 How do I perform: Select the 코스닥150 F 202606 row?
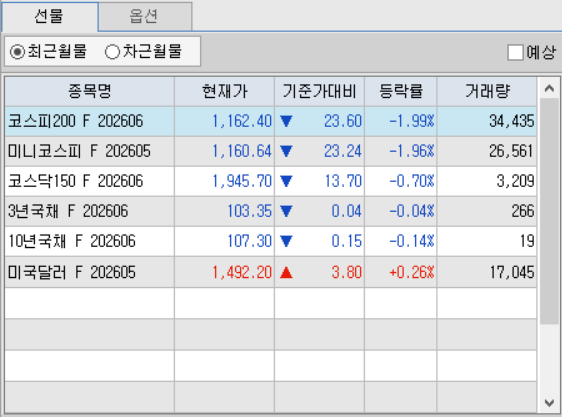(x=271, y=181)
